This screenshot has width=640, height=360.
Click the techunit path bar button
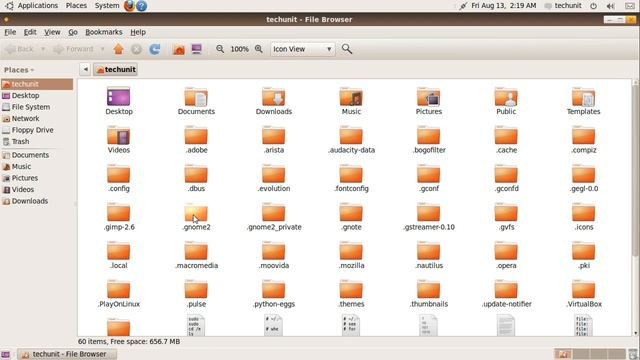click(x=116, y=69)
